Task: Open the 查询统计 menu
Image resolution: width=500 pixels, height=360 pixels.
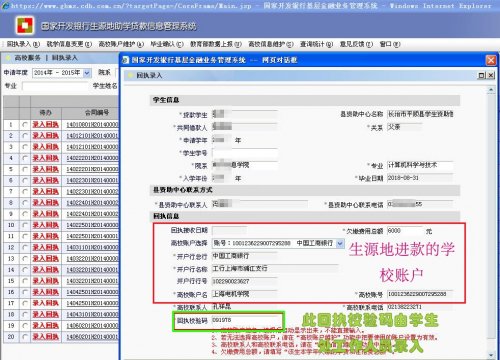Action: [316, 44]
